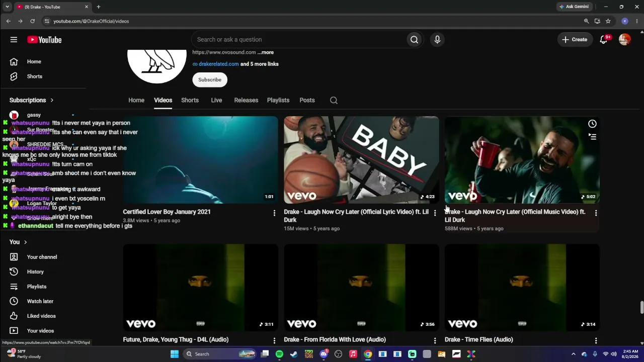Screen dimensions: 644x362
Task: Open the Chrome profile avatar
Action: tap(625, 21)
